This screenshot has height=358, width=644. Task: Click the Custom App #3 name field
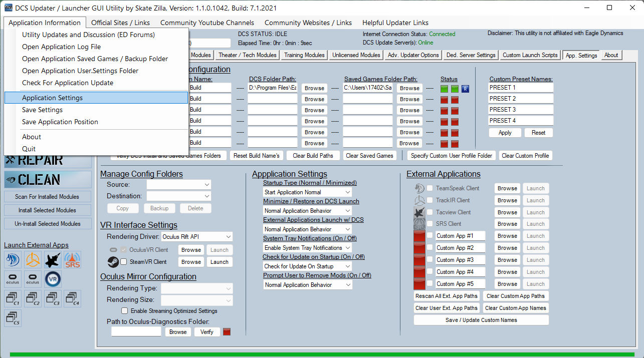point(460,260)
